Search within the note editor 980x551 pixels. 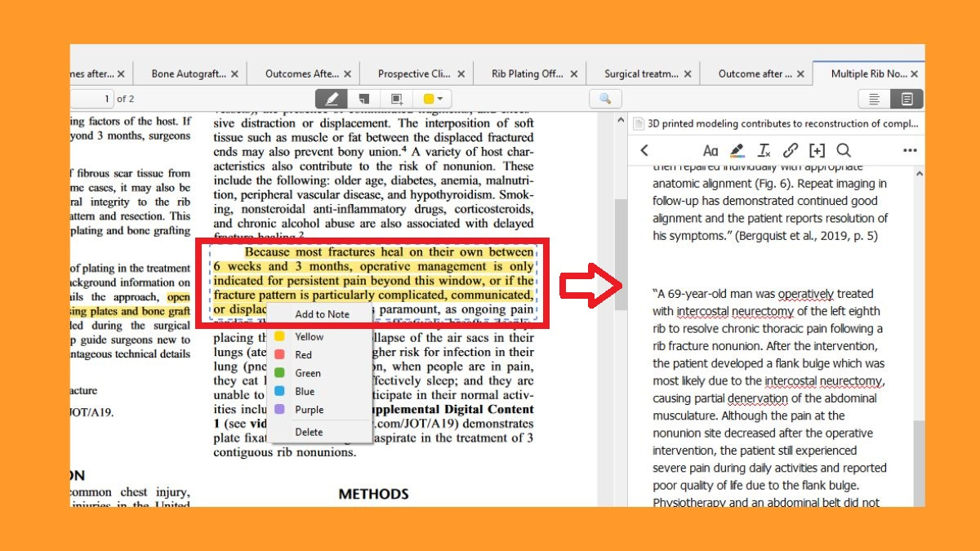coord(844,150)
